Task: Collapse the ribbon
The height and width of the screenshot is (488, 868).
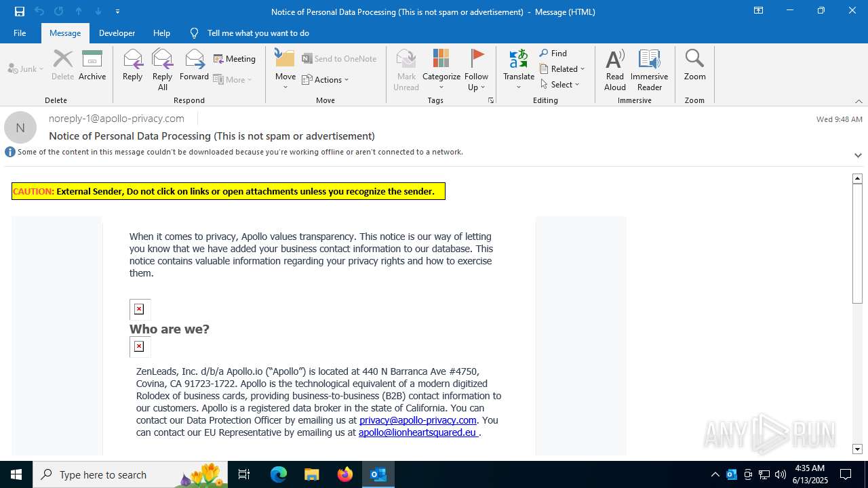Action: click(x=859, y=101)
